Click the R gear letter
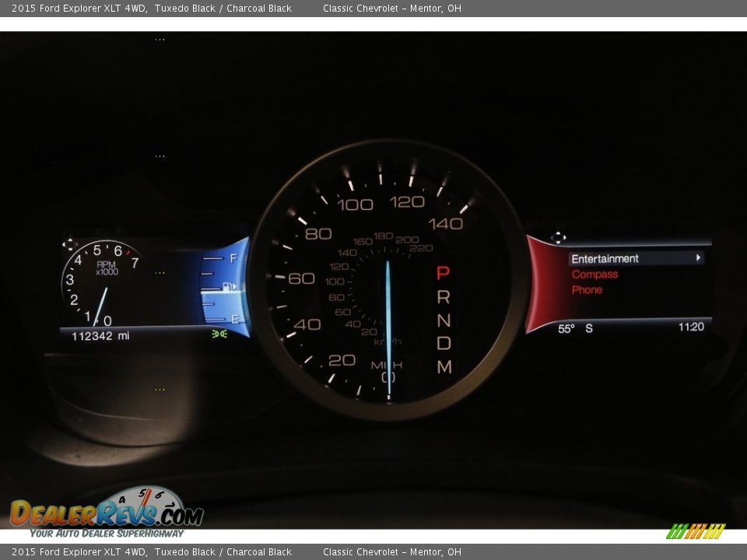 tap(444, 297)
